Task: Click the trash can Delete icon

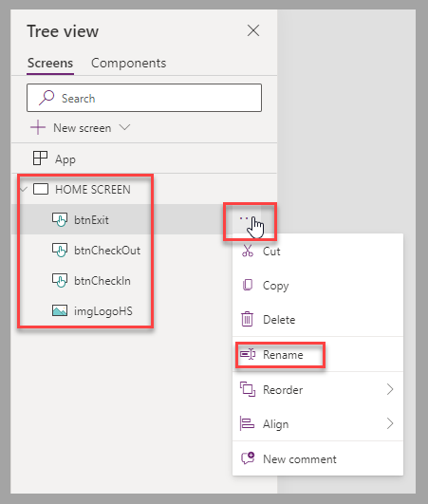Action: pyautogui.click(x=247, y=319)
